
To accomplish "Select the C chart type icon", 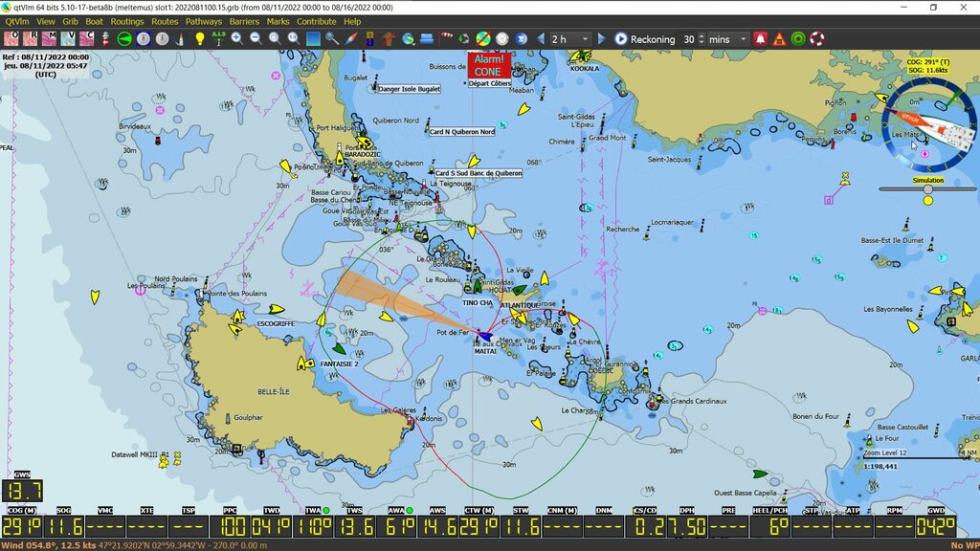I will [x=86, y=38].
